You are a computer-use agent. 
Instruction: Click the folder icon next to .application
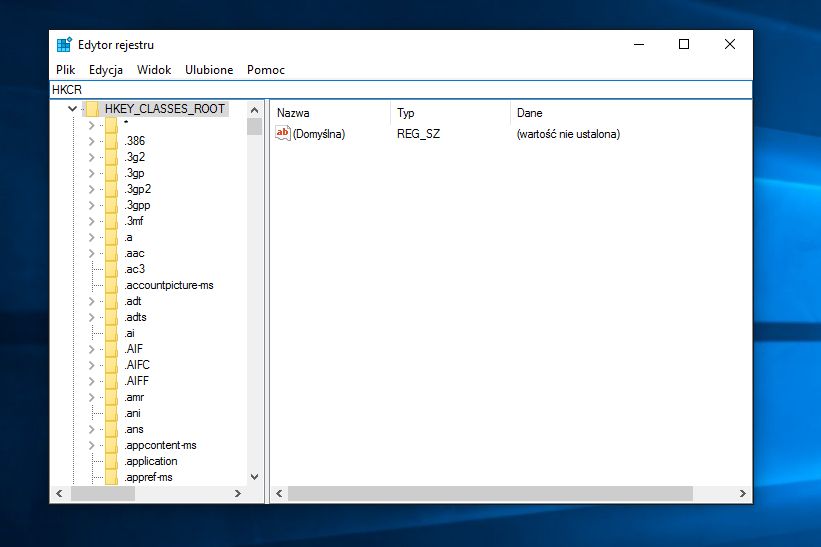(111, 461)
